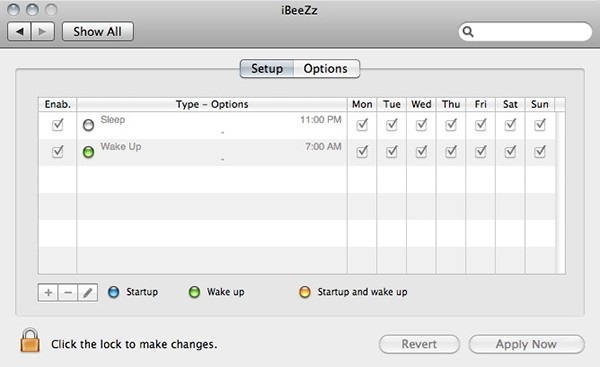Toggle the Enab. checkbox for Sleep

tap(57, 124)
